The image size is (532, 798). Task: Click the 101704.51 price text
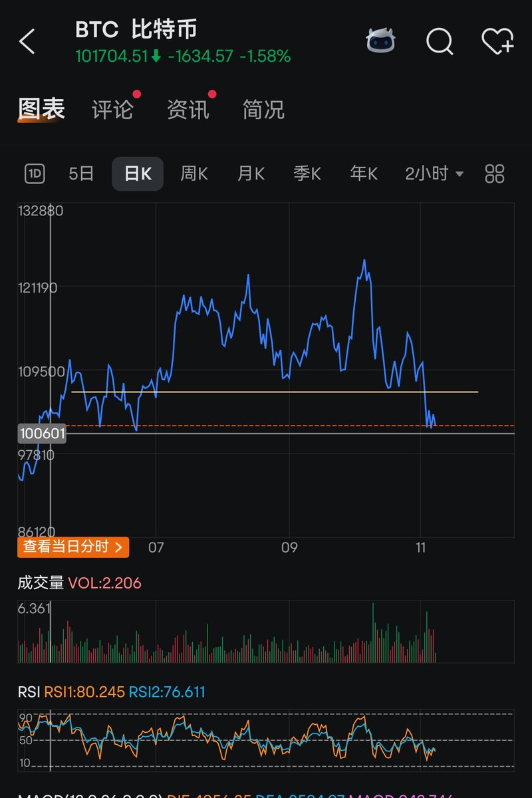click(111, 57)
